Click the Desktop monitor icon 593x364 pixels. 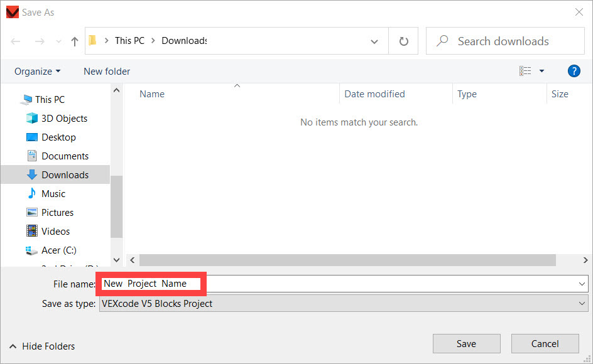tap(32, 137)
